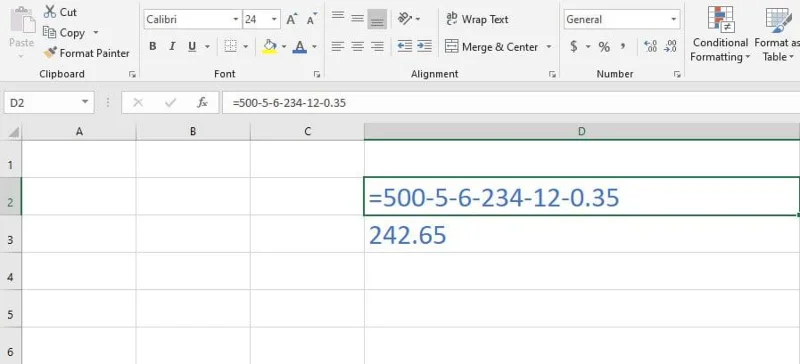Screen dimensions: 800x364
Task: Apply blue Font Color A
Action: pos(300,47)
